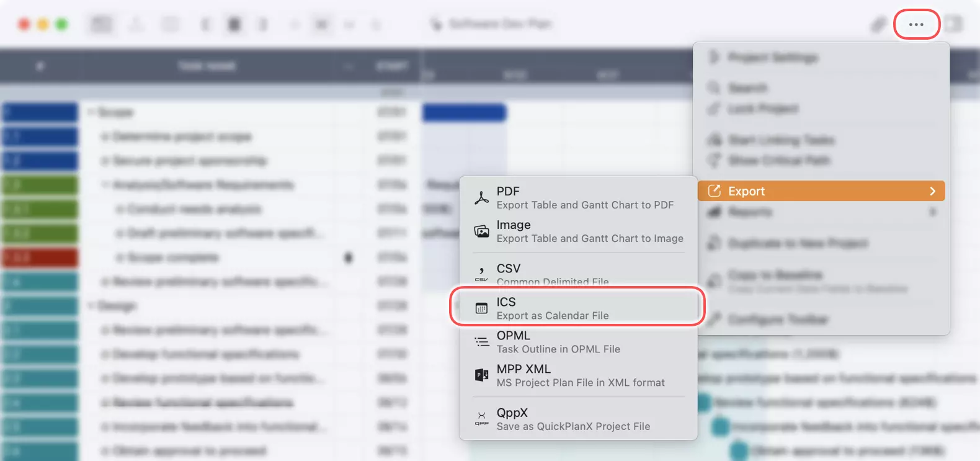Open Project Settings from the menu

click(x=772, y=58)
